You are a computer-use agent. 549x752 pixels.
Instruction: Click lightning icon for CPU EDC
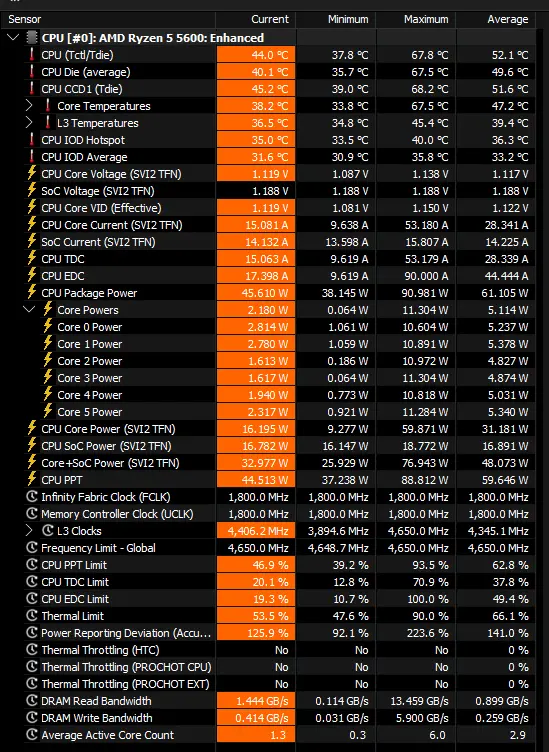pyautogui.click(x=32, y=275)
